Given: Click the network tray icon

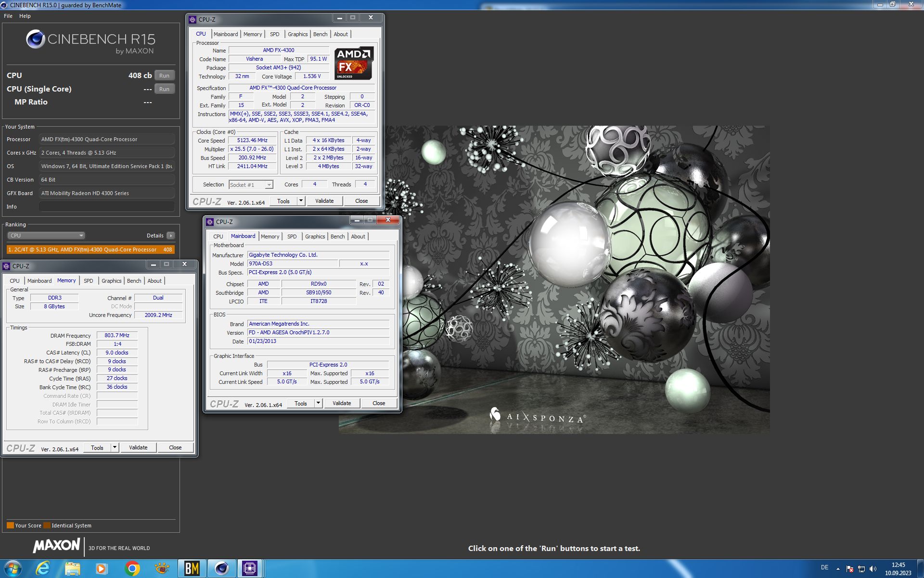Looking at the screenshot, I should coord(861,569).
